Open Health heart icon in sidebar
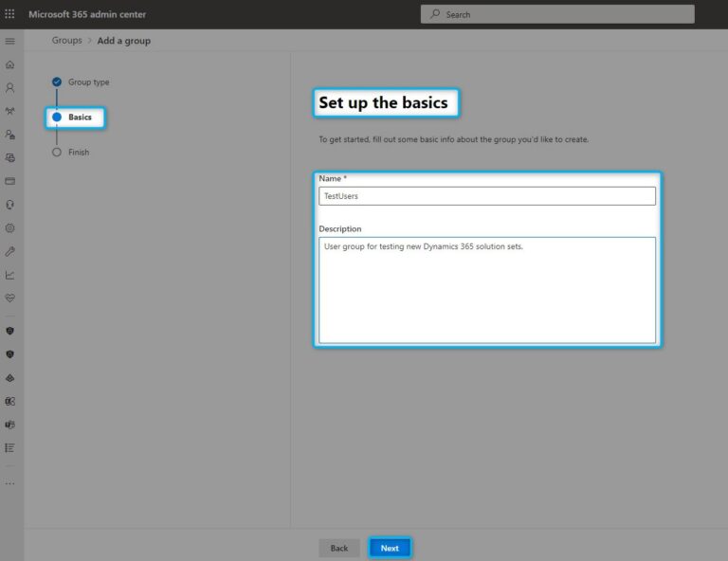The height and width of the screenshot is (561, 728). click(10, 298)
